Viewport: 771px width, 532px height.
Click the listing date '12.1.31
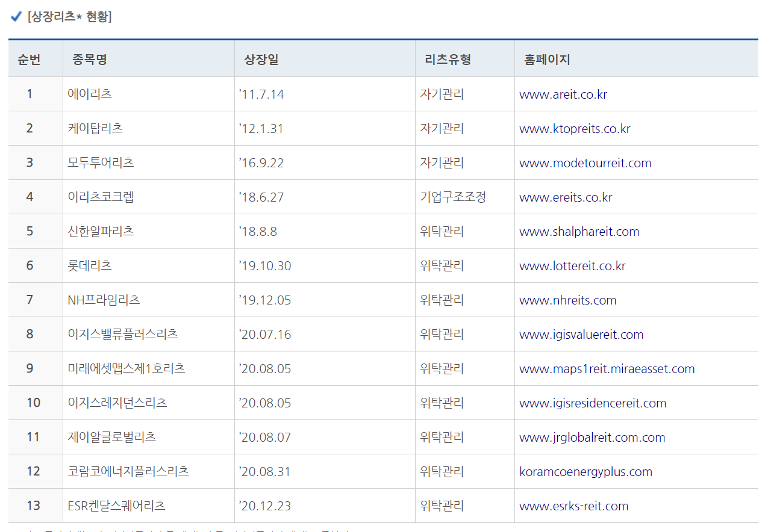pos(261,128)
